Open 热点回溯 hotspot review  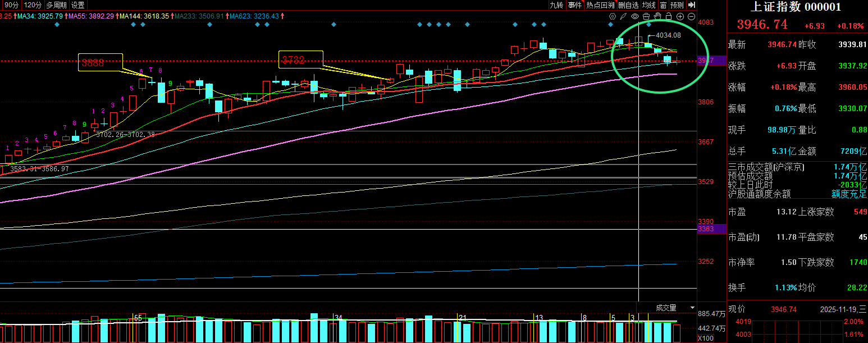(600, 5)
